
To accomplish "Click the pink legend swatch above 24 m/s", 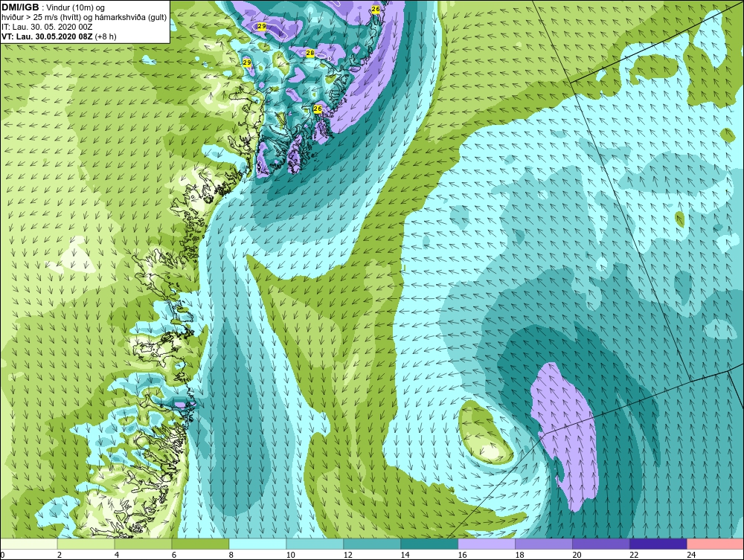I will (x=715, y=544).
